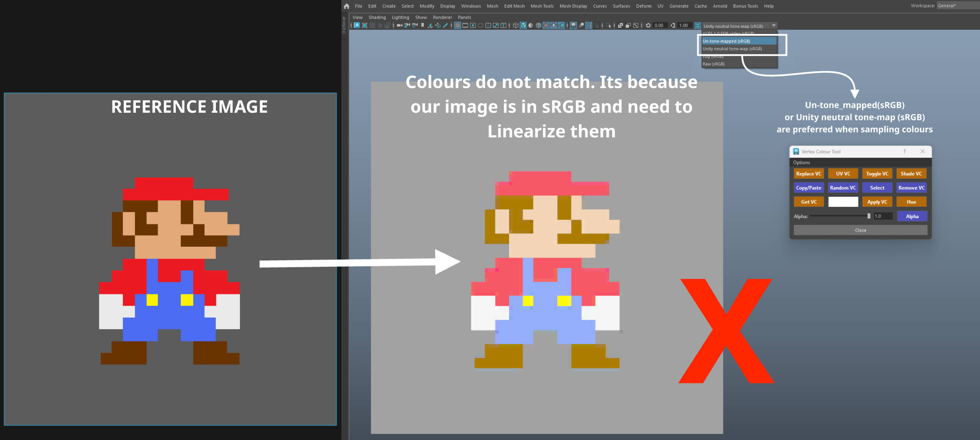Click the Maya home icon
980x440 pixels.
coord(346,6)
